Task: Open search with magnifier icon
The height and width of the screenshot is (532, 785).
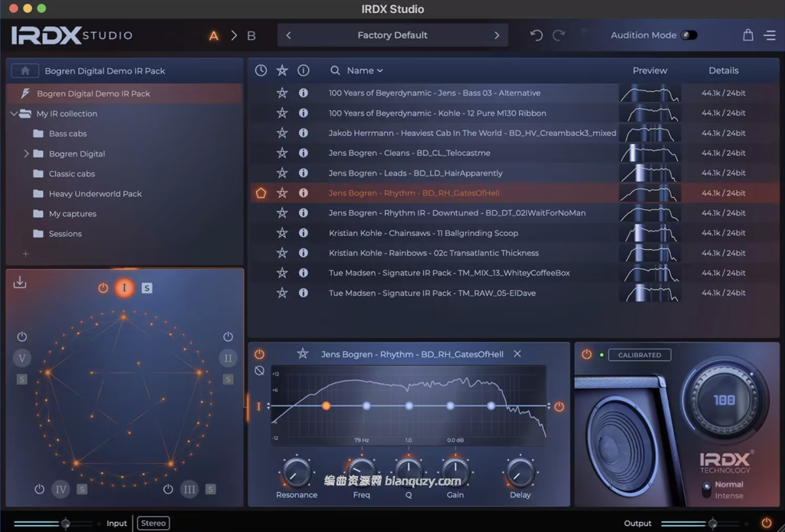Action: click(x=335, y=71)
